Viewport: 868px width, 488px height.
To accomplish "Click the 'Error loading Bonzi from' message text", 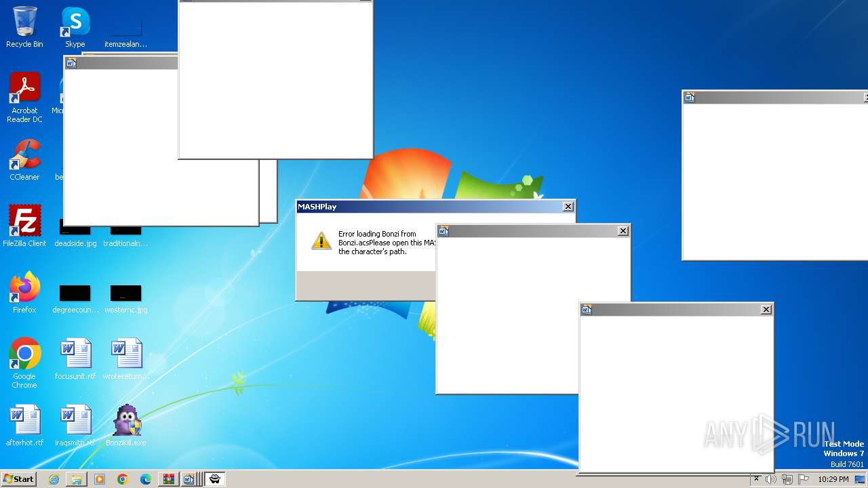I will [377, 234].
